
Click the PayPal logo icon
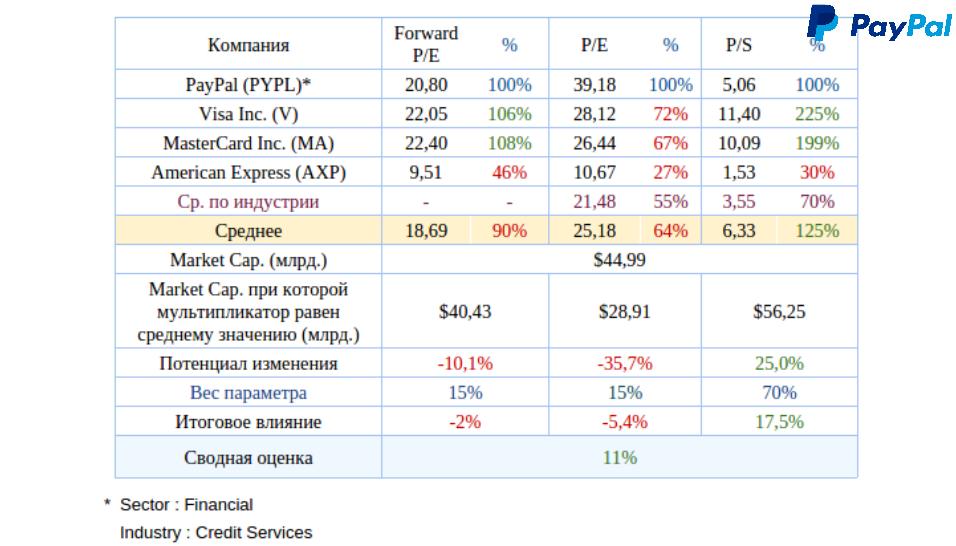823,22
